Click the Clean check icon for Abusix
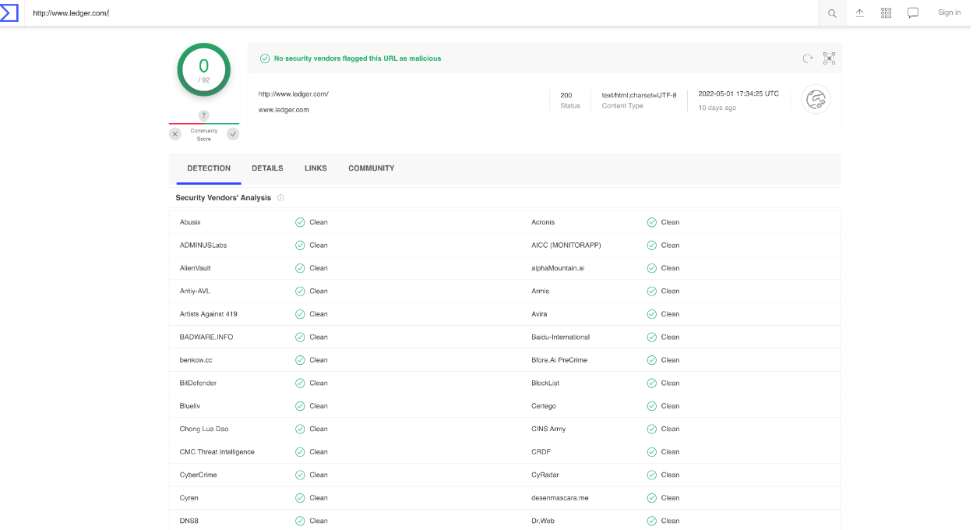The image size is (980, 530). (300, 222)
